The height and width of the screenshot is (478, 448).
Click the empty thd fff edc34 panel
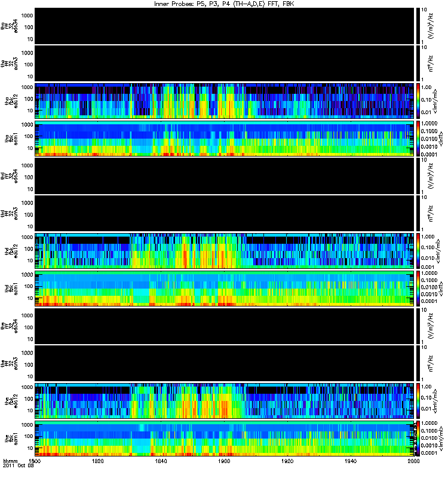coord(225,176)
